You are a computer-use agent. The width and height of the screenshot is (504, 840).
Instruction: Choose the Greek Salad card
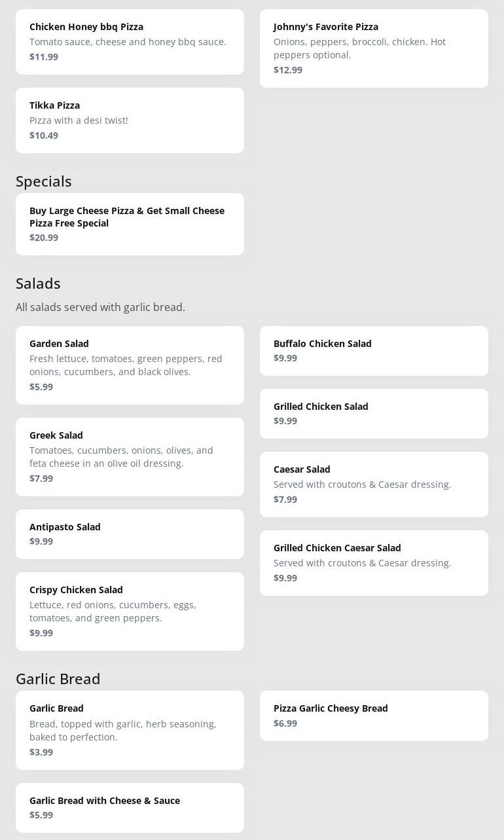point(130,457)
